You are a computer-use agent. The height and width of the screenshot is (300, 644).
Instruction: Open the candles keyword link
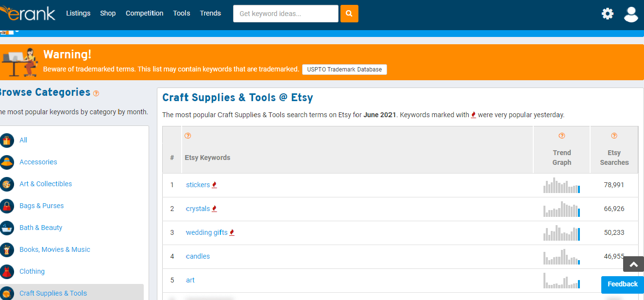(x=198, y=256)
